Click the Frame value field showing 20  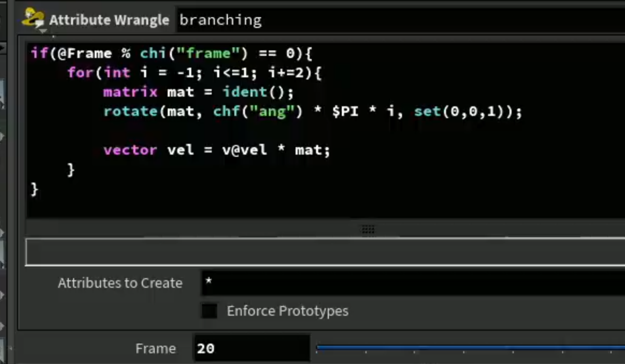[x=252, y=348]
